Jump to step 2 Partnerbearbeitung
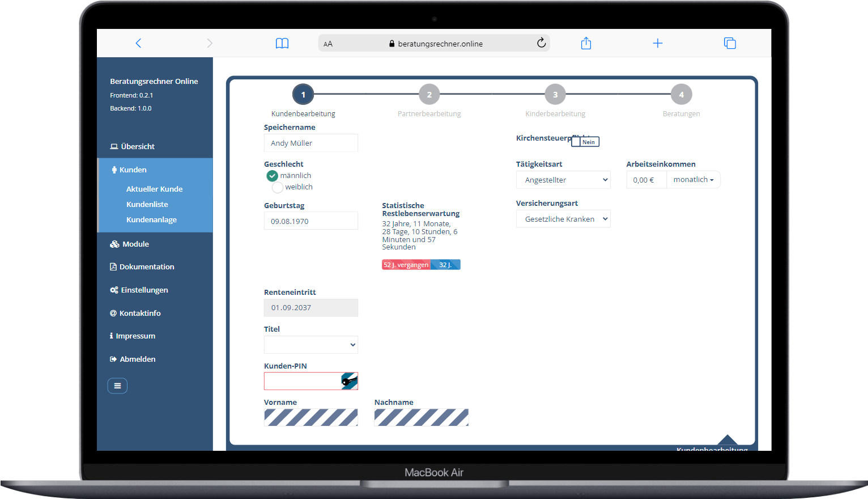This screenshot has height=499, width=868. tap(429, 95)
